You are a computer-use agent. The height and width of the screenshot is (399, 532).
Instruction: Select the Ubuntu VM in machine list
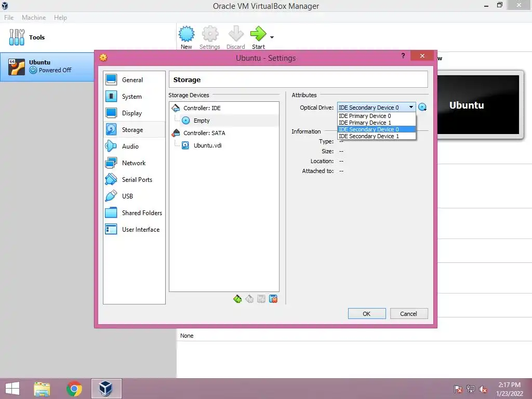point(47,66)
